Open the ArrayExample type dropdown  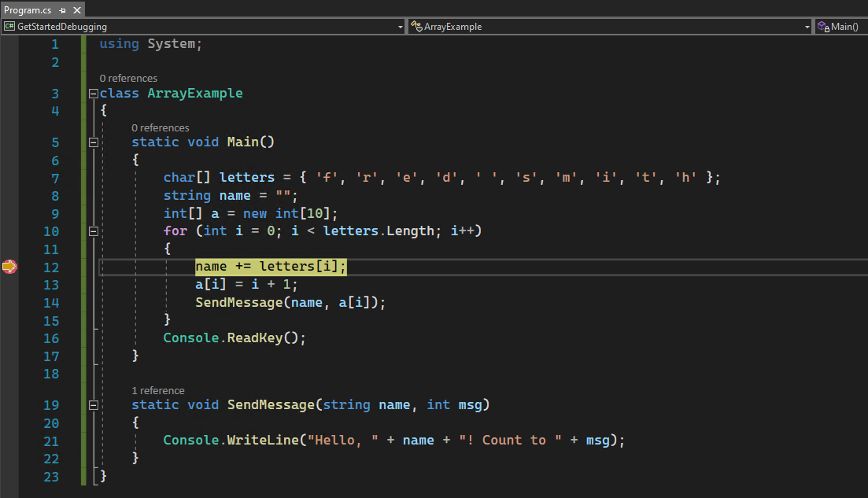[806, 26]
